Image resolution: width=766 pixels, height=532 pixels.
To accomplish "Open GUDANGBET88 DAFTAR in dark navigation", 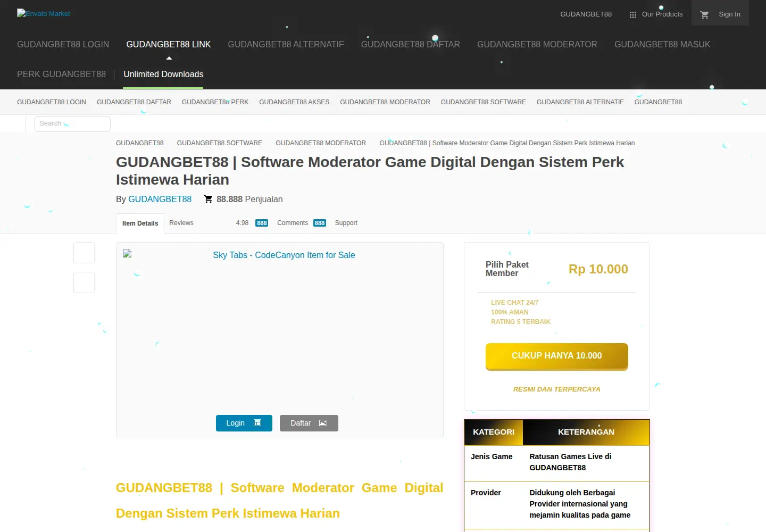I will coord(410,45).
